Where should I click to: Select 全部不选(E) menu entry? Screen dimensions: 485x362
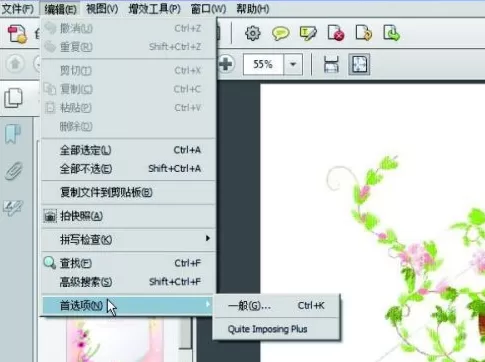(129, 169)
